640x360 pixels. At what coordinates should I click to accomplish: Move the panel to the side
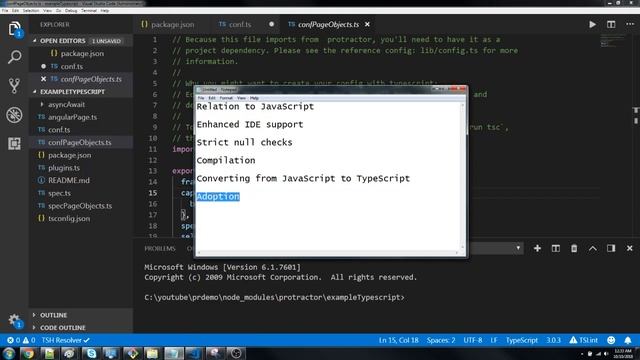click(x=611, y=248)
